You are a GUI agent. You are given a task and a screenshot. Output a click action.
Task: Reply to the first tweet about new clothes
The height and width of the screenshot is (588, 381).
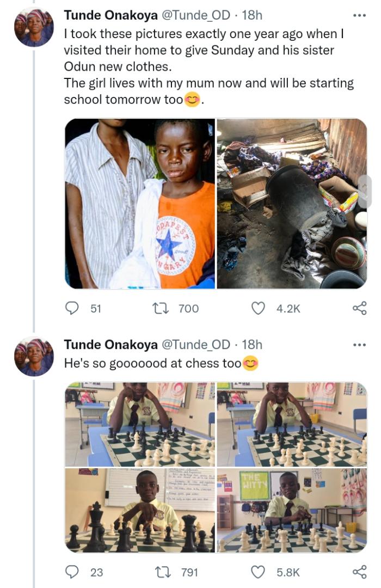click(x=72, y=308)
